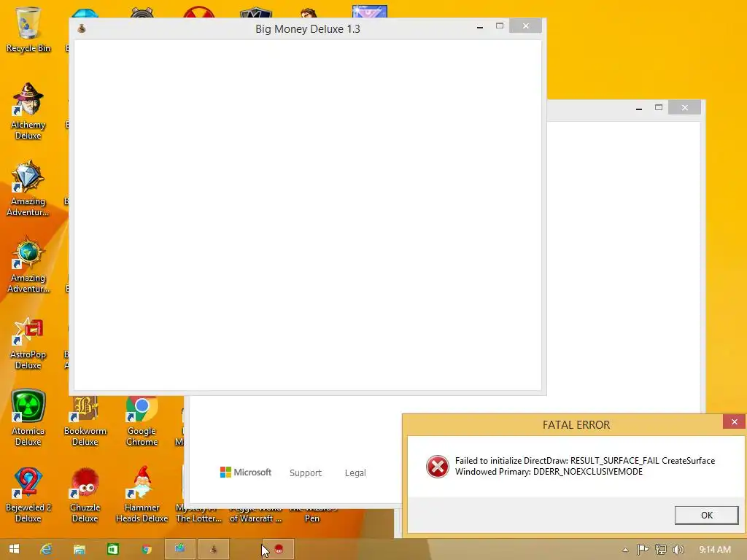Open the Legal link in background window
Viewport: 747px width, 560px height.
(x=355, y=472)
